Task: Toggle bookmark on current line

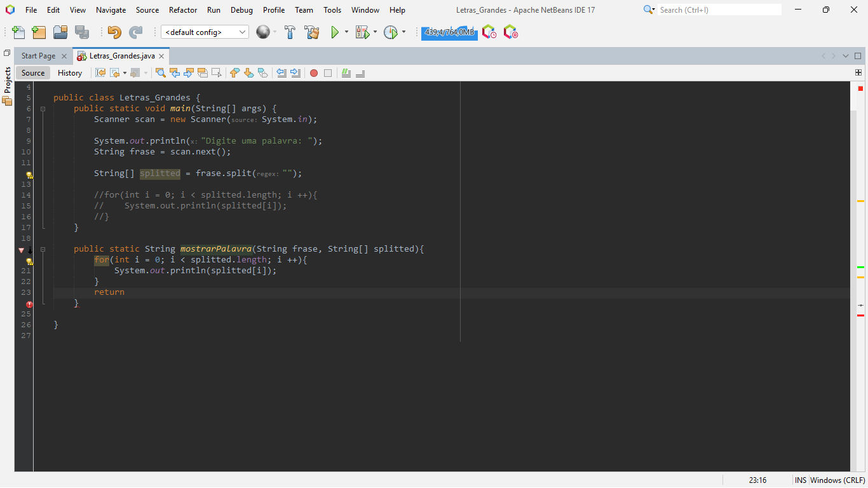Action: pyautogui.click(x=262, y=73)
